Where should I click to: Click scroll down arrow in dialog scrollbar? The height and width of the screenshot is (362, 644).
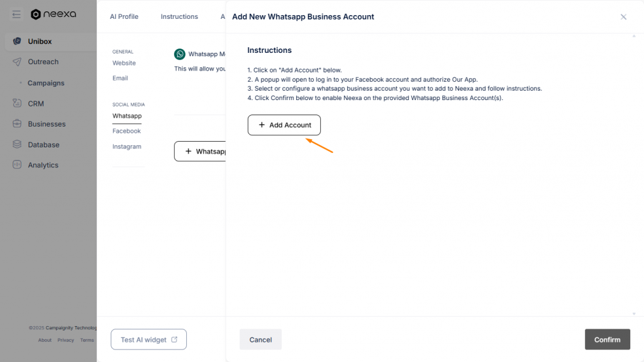tap(634, 314)
